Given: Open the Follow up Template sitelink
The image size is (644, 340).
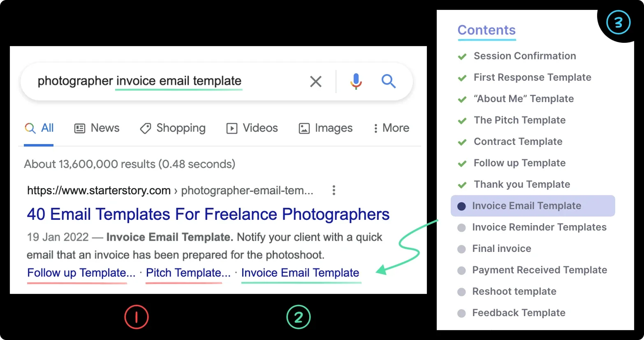Looking at the screenshot, I should (x=81, y=272).
